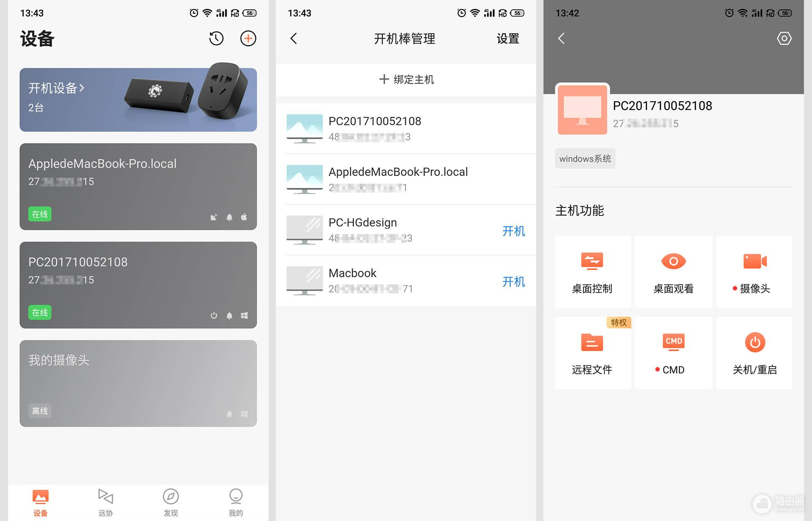Image resolution: width=812 pixels, height=521 pixels.
Task: Click back arrow on PC201710052108 detail screen
Action: pos(562,39)
